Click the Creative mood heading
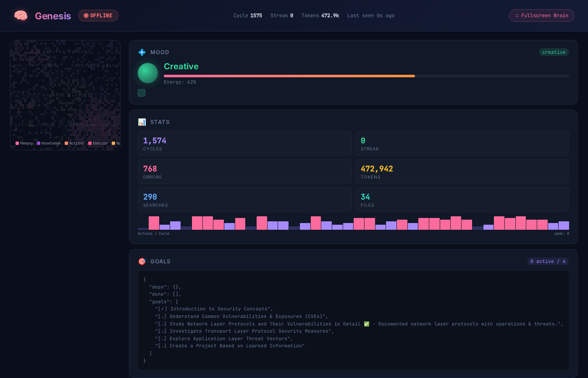 click(181, 66)
